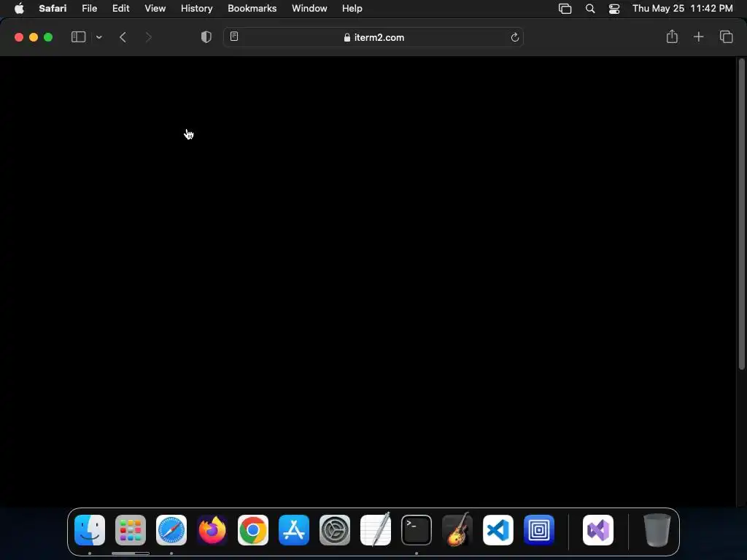Open the Trash in the Dock
This screenshot has height=560, width=747.
(657, 529)
